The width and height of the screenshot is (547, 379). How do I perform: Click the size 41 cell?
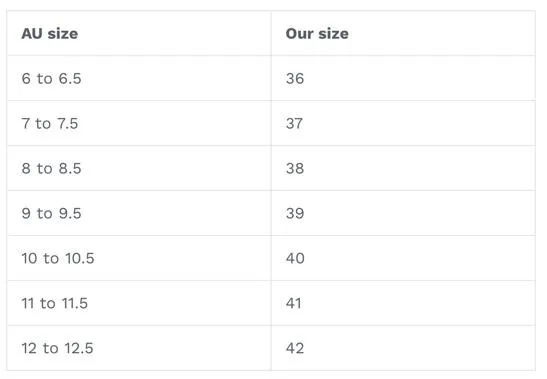[x=403, y=303]
